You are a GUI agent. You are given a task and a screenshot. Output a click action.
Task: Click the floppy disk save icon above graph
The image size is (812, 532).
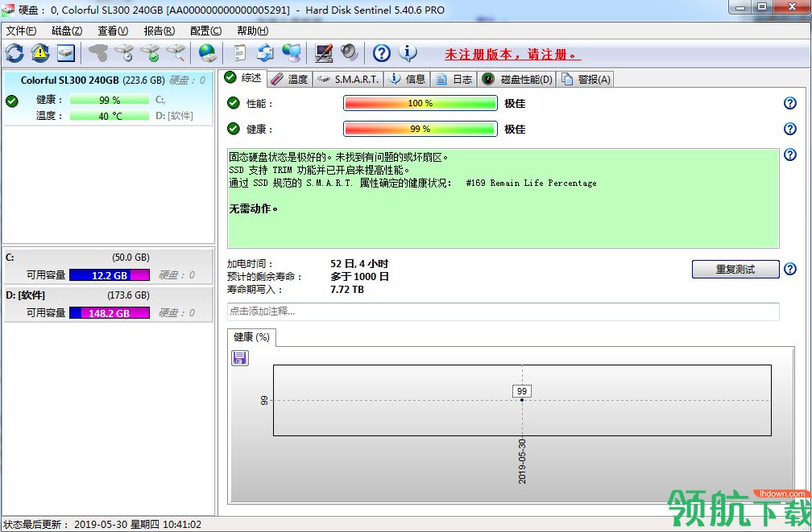pos(240,357)
